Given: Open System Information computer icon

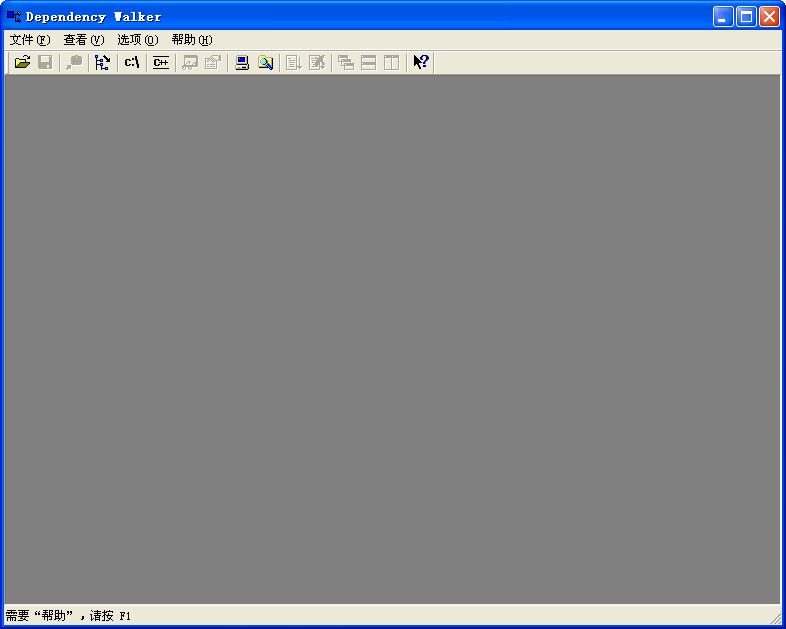Looking at the screenshot, I should [x=241, y=63].
